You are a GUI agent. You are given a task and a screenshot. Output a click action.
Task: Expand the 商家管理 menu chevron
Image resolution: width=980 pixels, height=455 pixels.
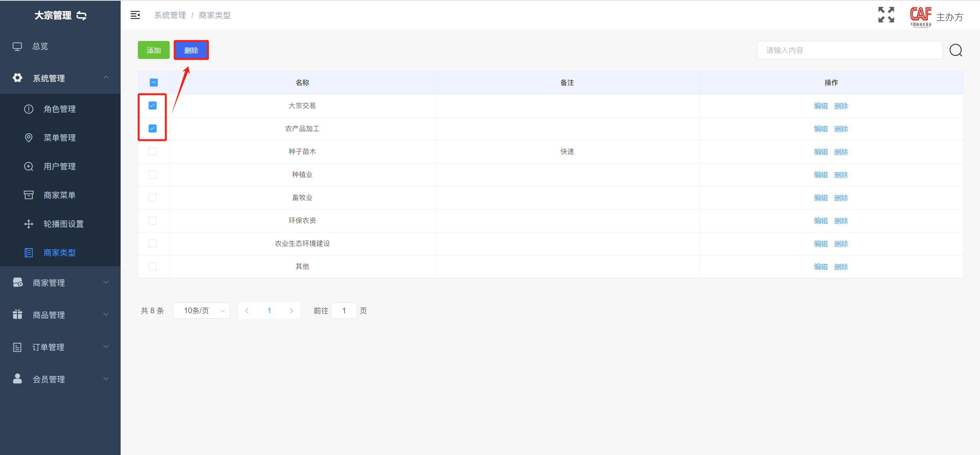(106, 282)
